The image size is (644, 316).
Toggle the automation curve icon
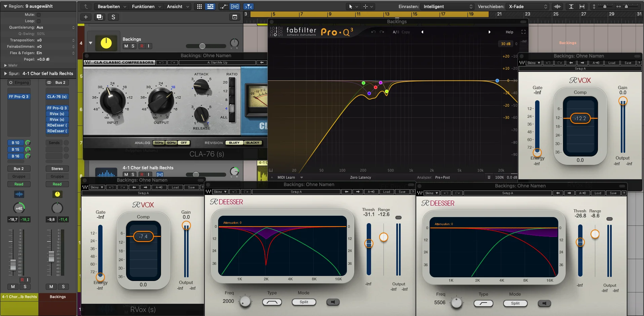(224, 6)
